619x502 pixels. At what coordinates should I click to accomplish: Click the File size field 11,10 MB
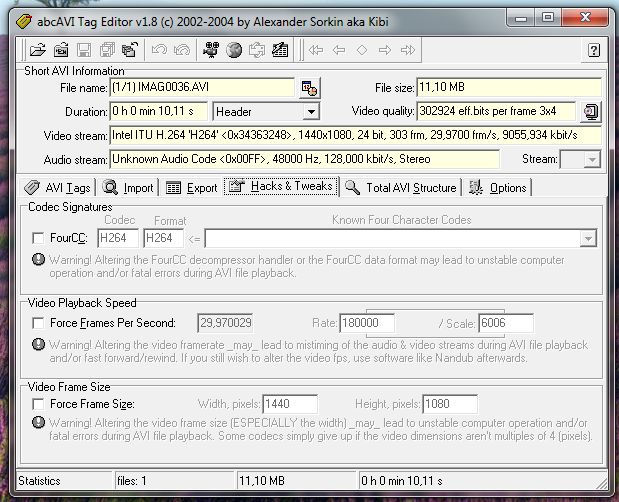(x=508, y=88)
